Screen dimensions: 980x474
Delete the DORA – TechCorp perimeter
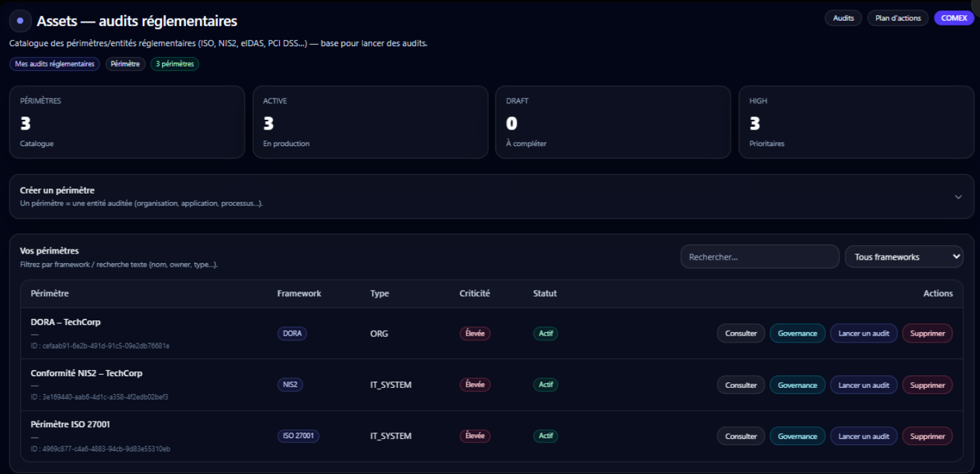928,333
